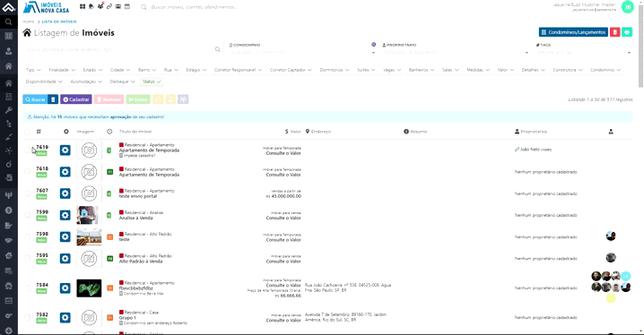This screenshot has height=335, width=644.
Task: Click the trash icon beside the Buscar button
Action: point(53,99)
